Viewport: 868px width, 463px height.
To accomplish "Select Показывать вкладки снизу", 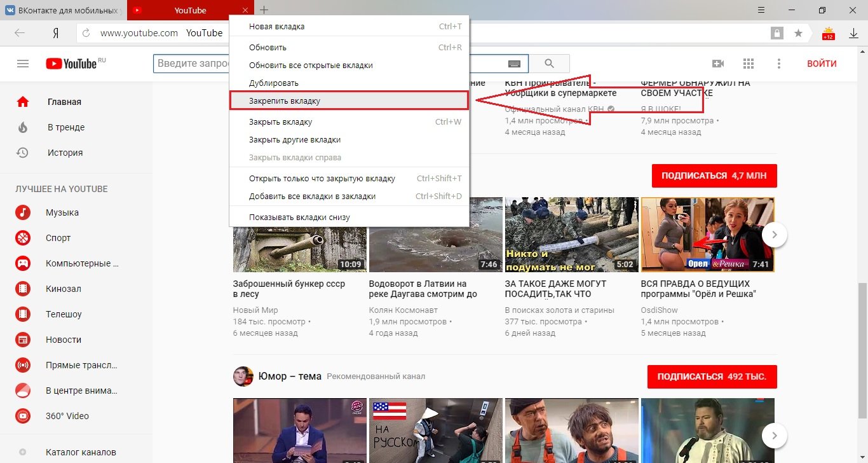I will [x=349, y=218].
